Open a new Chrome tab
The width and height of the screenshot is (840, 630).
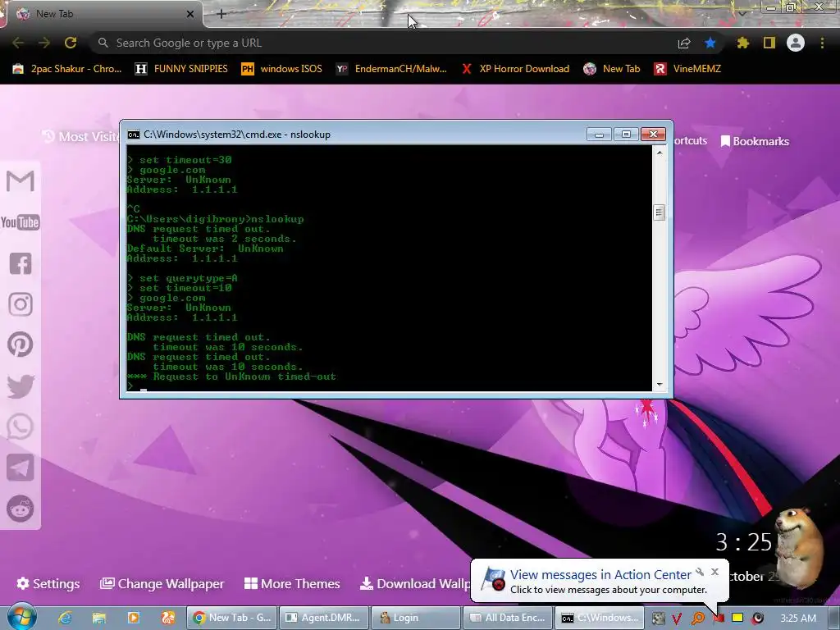tap(221, 14)
